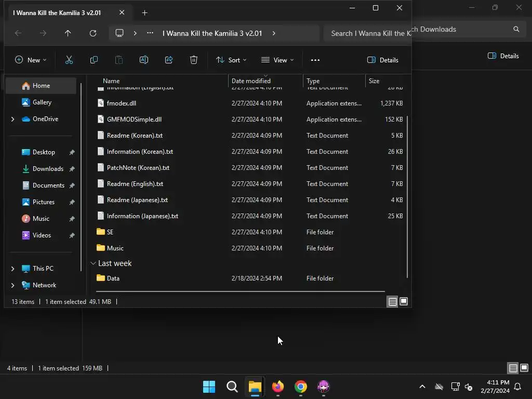Open Videos quick access item
532x399 pixels.
click(41, 235)
